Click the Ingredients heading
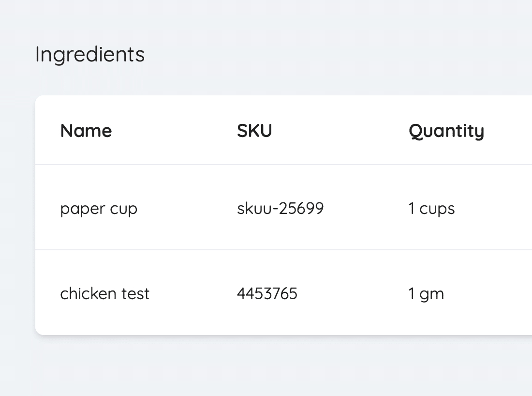 [89, 54]
